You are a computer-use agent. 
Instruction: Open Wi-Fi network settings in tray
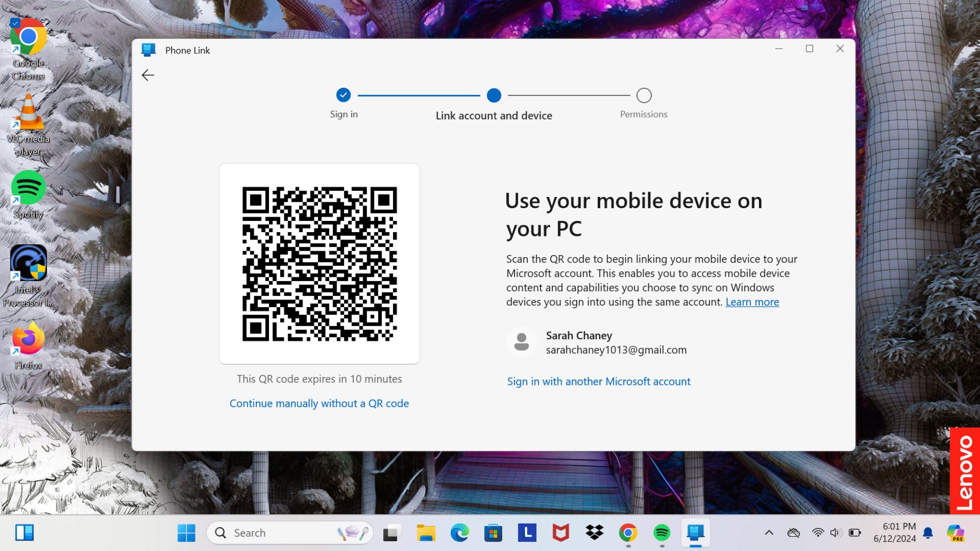click(818, 533)
